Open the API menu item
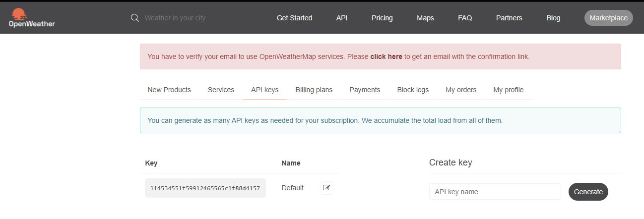 tap(342, 18)
